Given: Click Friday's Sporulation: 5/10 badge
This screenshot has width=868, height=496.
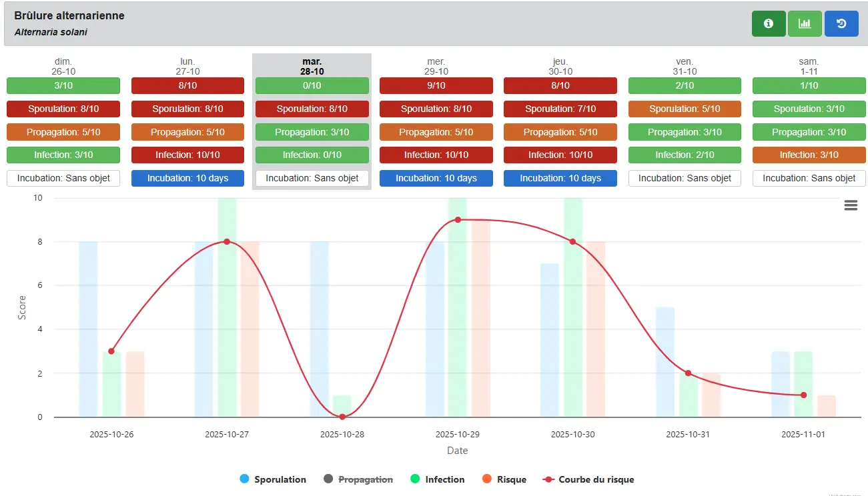Looking at the screenshot, I should click(x=685, y=109).
